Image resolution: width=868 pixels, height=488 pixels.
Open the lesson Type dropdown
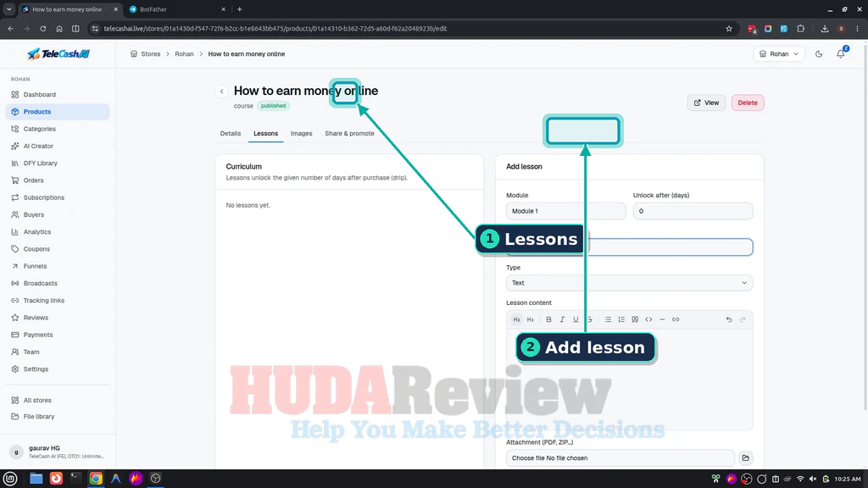click(x=629, y=283)
